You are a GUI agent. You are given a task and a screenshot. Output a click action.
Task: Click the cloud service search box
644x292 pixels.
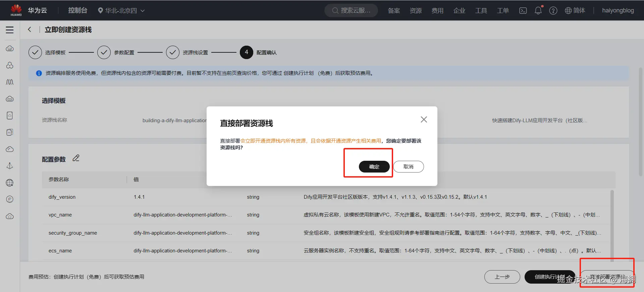tap(351, 11)
